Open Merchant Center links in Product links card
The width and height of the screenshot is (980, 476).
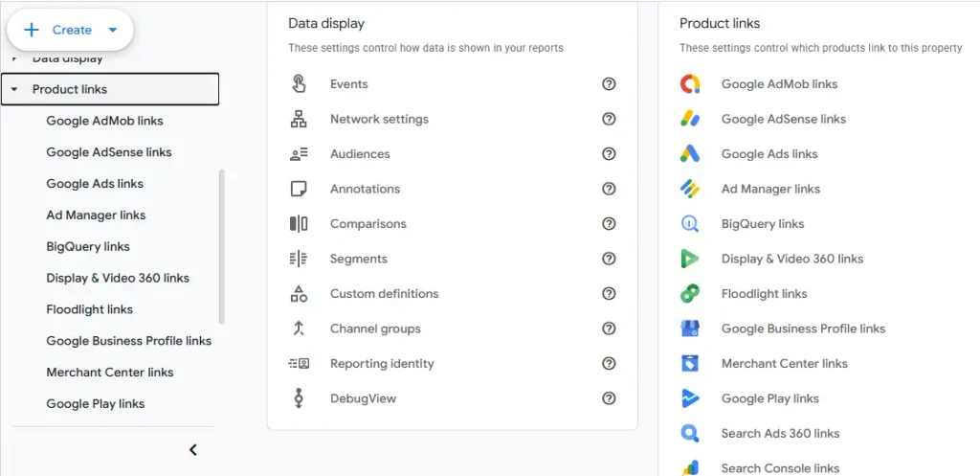click(785, 363)
